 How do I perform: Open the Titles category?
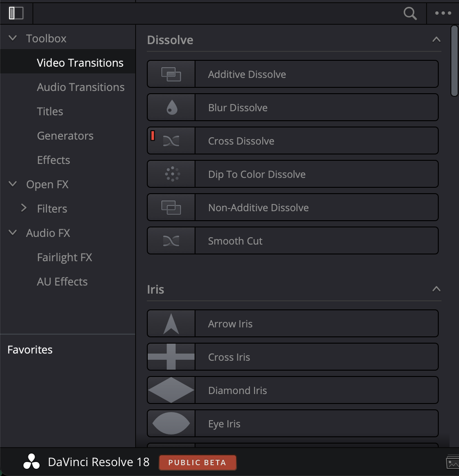(x=50, y=111)
